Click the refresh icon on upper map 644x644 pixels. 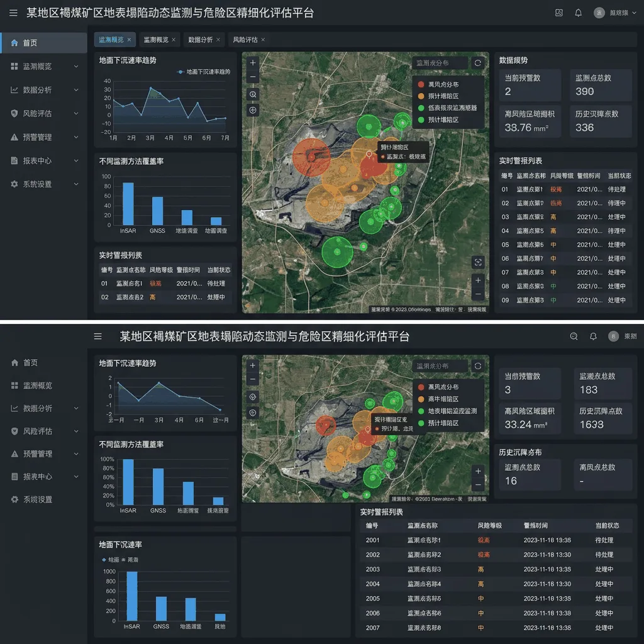click(478, 63)
